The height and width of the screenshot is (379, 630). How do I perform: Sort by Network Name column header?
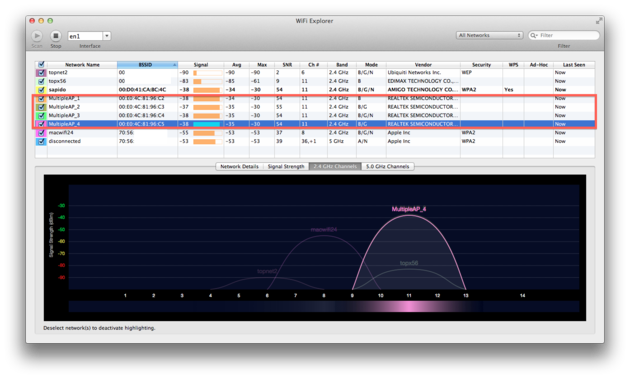pos(82,65)
